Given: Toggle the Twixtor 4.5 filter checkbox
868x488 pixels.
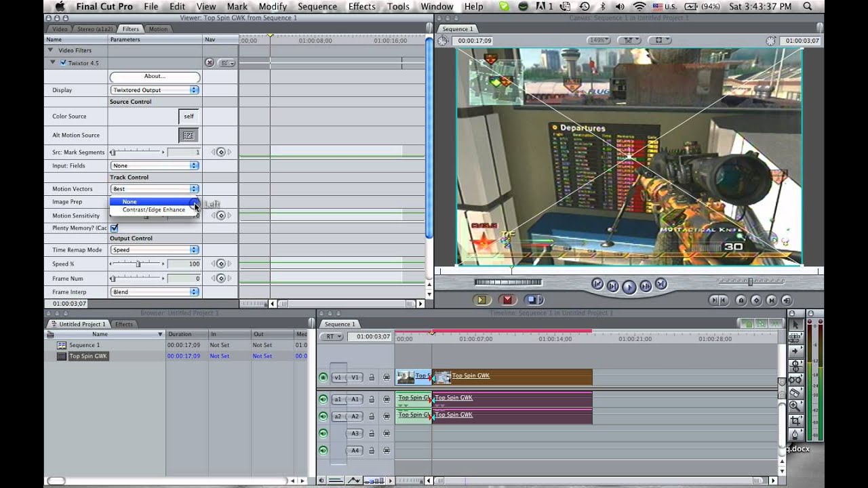Looking at the screenshot, I should click(63, 63).
